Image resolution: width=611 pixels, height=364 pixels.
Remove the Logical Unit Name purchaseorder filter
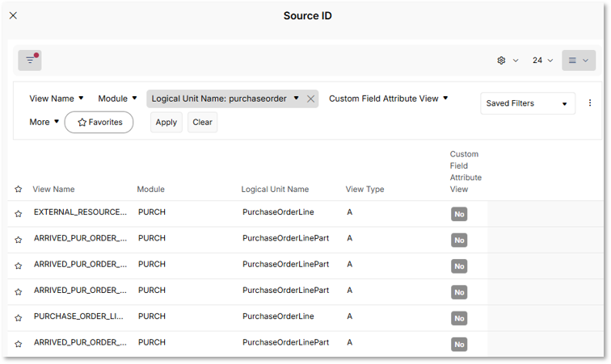(x=310, y=99)
